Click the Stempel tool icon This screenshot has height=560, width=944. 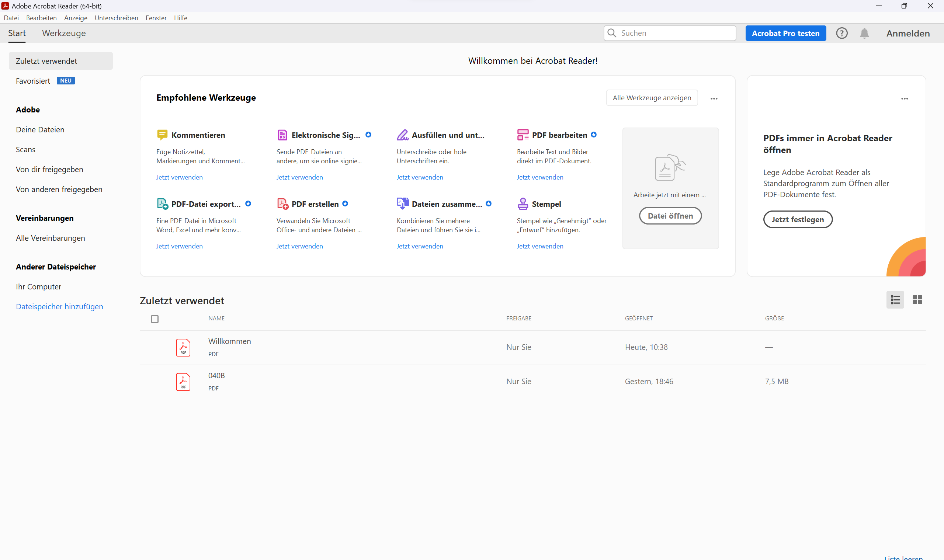[523, 204]
